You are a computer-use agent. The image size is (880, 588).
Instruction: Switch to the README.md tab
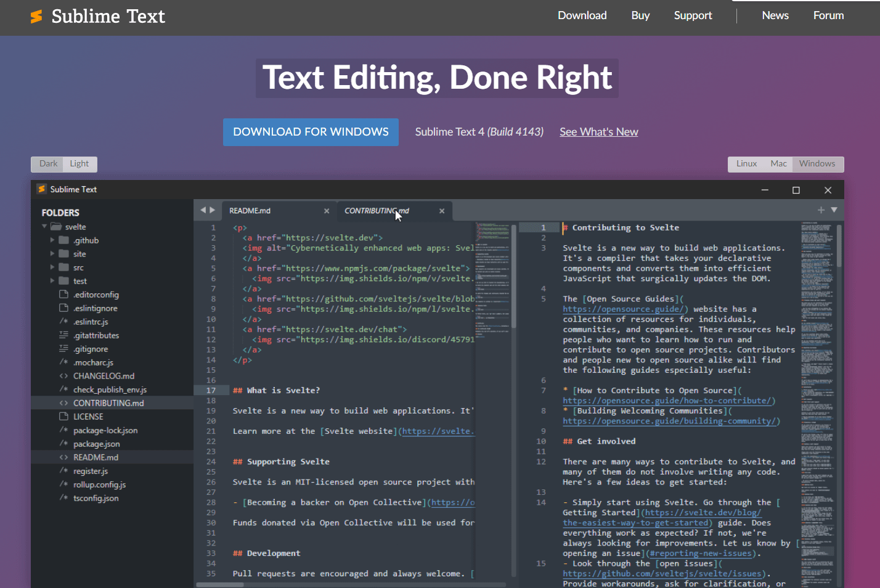(x=250, y=210)
